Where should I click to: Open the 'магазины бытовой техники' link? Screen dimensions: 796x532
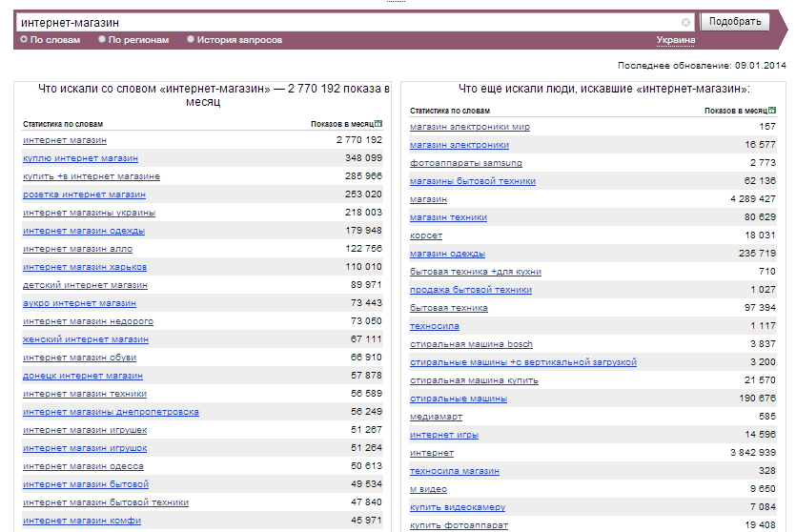(x=473, y=181)
